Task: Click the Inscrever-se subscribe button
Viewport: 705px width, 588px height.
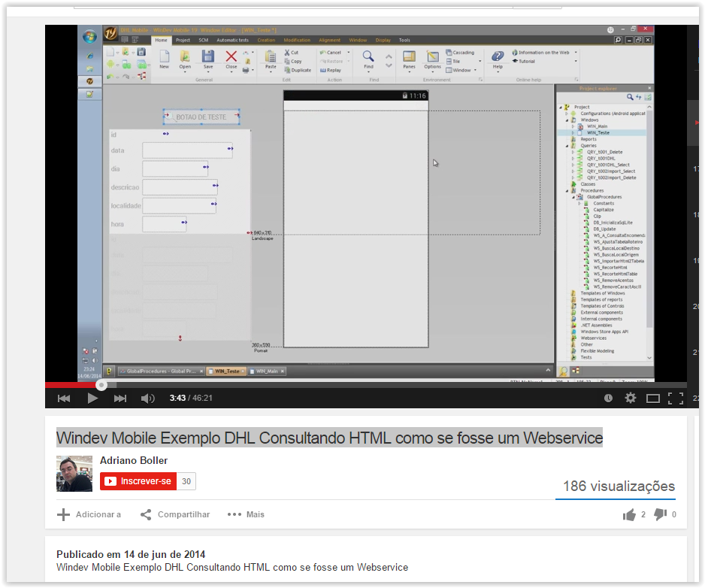Action: point(138,481)
